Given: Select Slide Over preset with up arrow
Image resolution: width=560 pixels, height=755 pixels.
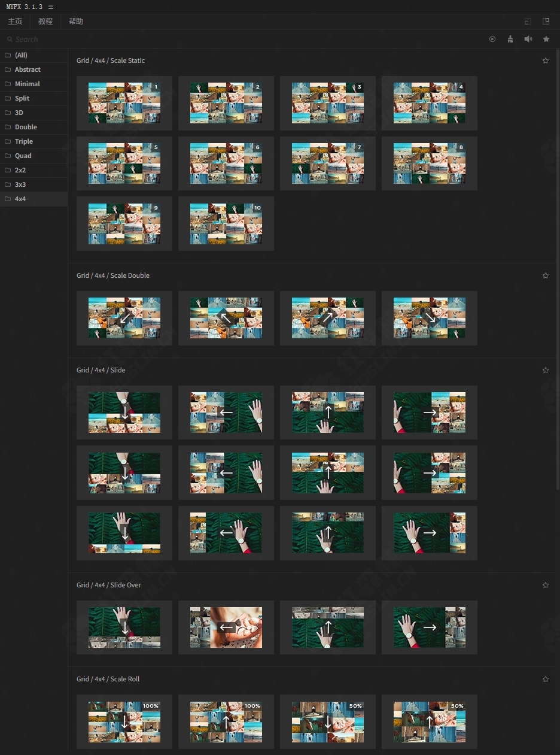Looking at the screenshot, I should (328, 627).
